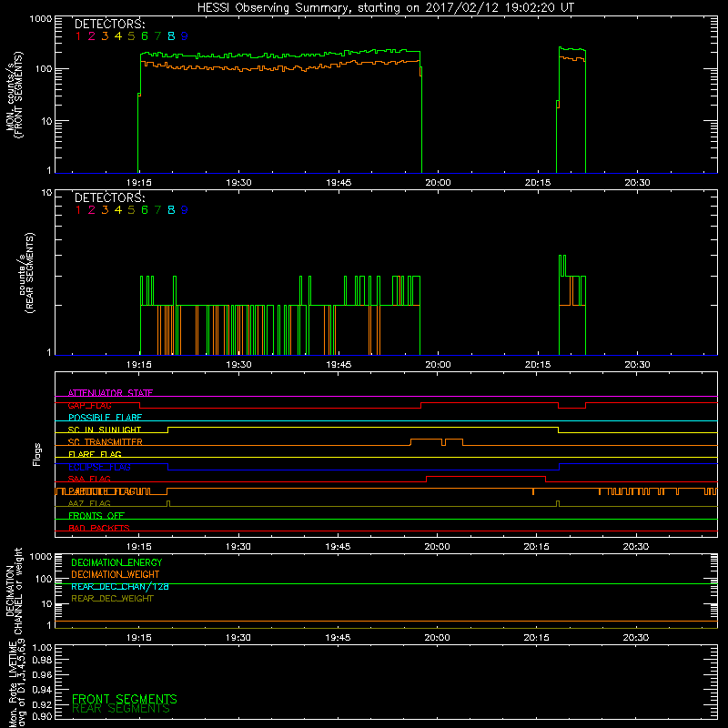Click 20:00 tick under front segments plot
Screen dimensions: 728x728
[x=438, y=183]
